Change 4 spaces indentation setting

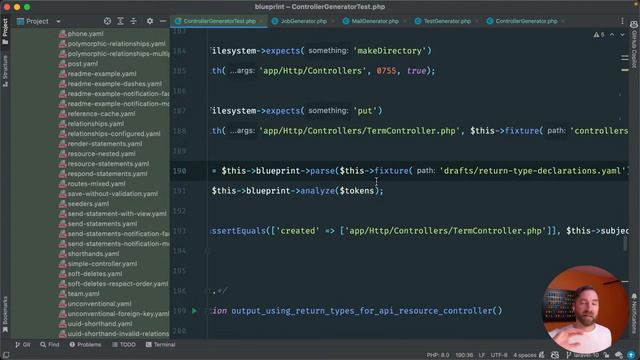(x=525, y=355)
